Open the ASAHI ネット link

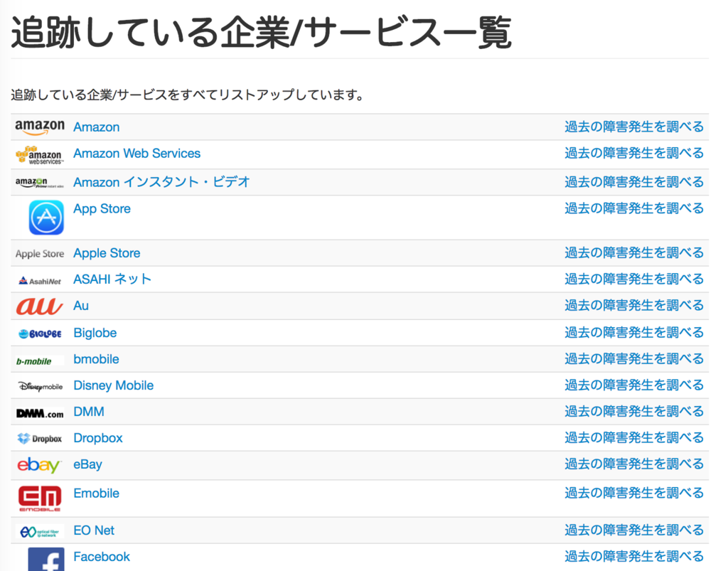click(x=112, y=279)
